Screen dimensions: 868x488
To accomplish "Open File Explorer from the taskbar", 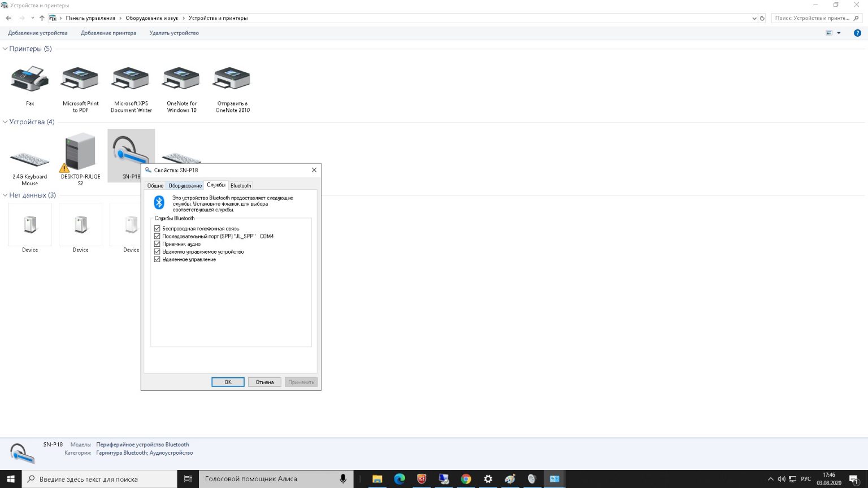I will 377,479.
